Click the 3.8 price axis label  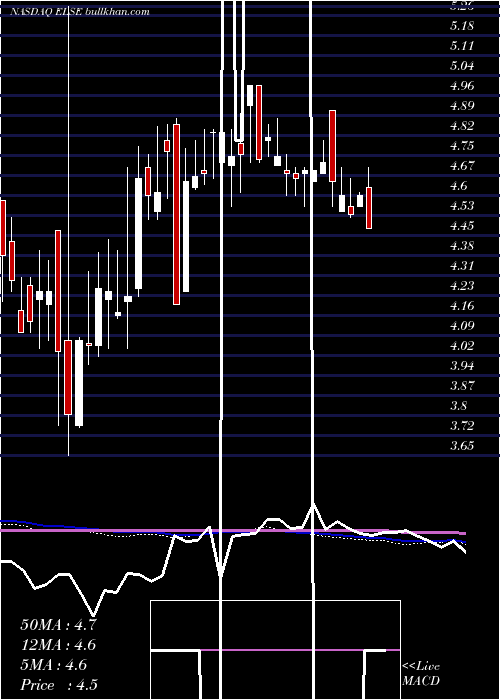[459, 406]
